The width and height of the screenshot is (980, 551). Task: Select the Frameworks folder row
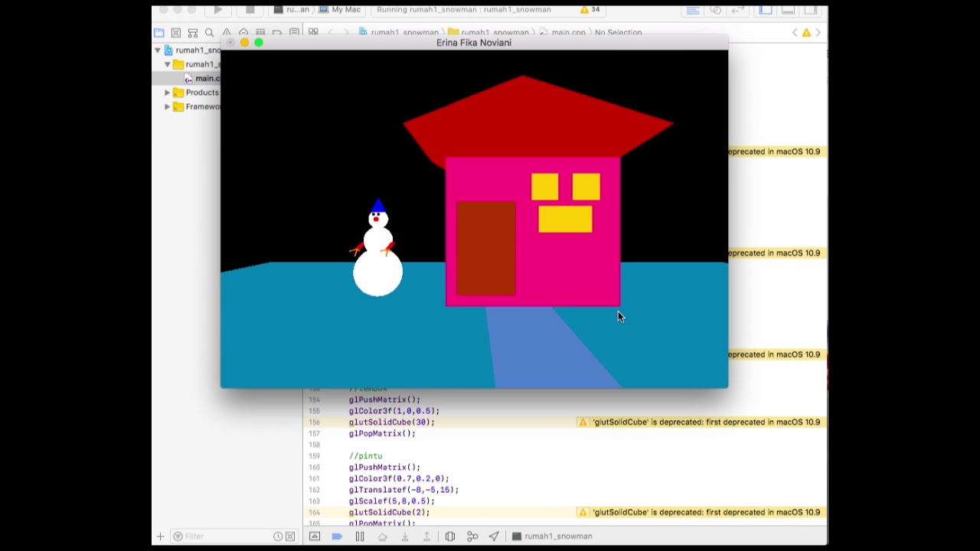(x=186, y=106)
